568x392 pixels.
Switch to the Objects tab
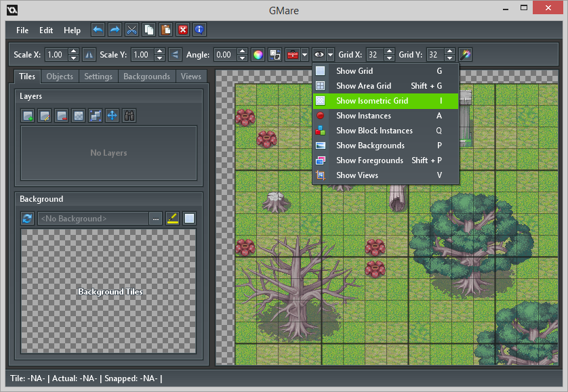pyautogui.click(x=60, y=77)
